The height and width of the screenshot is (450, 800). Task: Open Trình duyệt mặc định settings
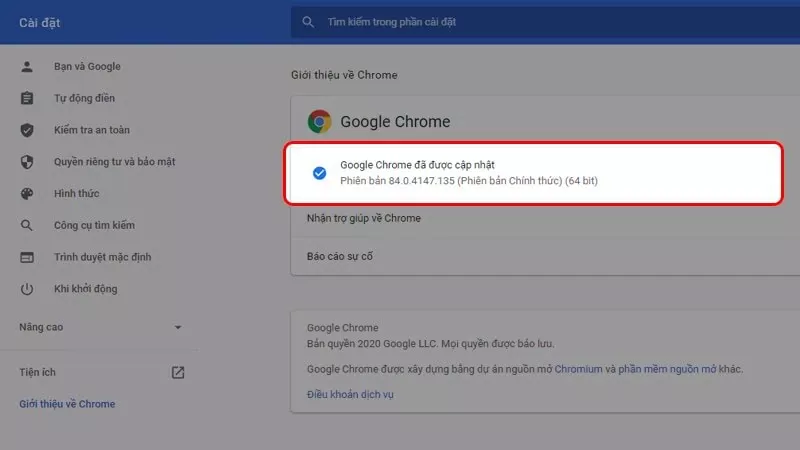[x=103, y=257]
